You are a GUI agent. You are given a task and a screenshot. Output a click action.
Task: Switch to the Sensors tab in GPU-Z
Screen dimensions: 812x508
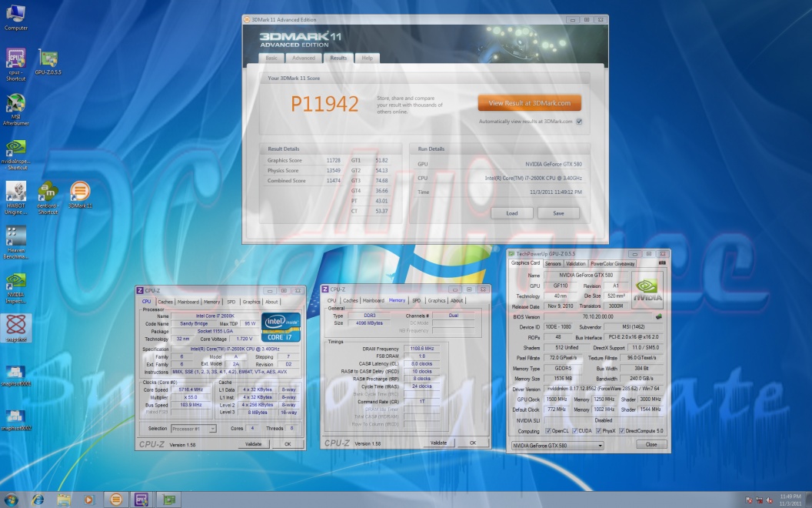click(x=553, y=263)
